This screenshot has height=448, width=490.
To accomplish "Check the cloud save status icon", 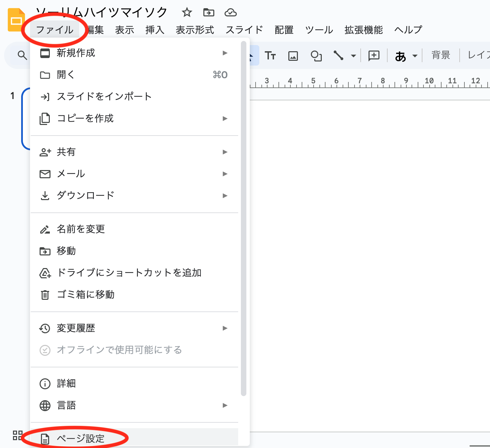I will coord(231,13).
